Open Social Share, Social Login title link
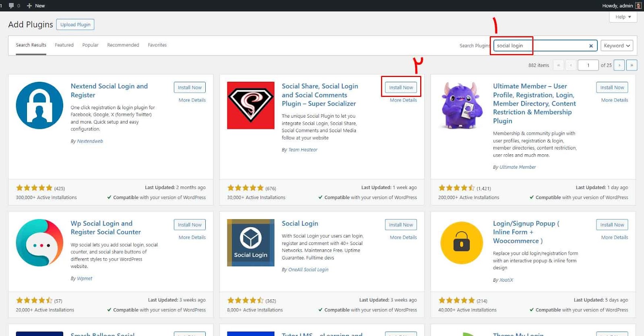This screenshot has height=336, width=644. click(x=320, y=95)
